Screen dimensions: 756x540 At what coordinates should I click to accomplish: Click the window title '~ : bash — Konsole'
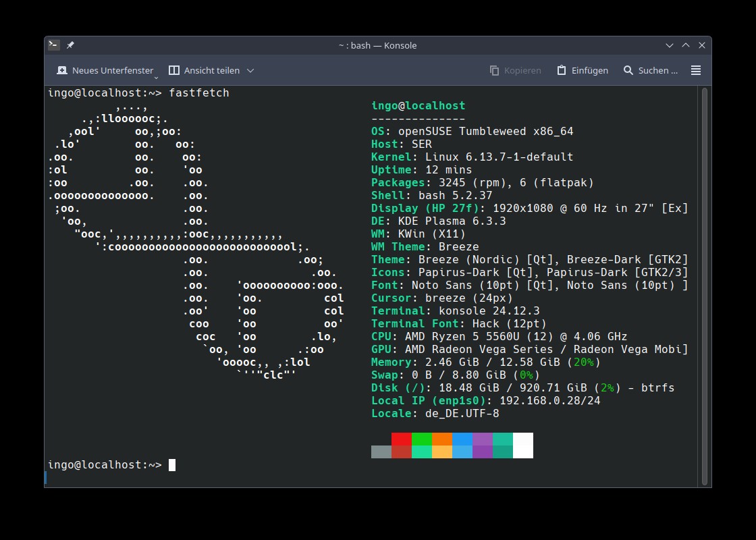click(377, 45)
